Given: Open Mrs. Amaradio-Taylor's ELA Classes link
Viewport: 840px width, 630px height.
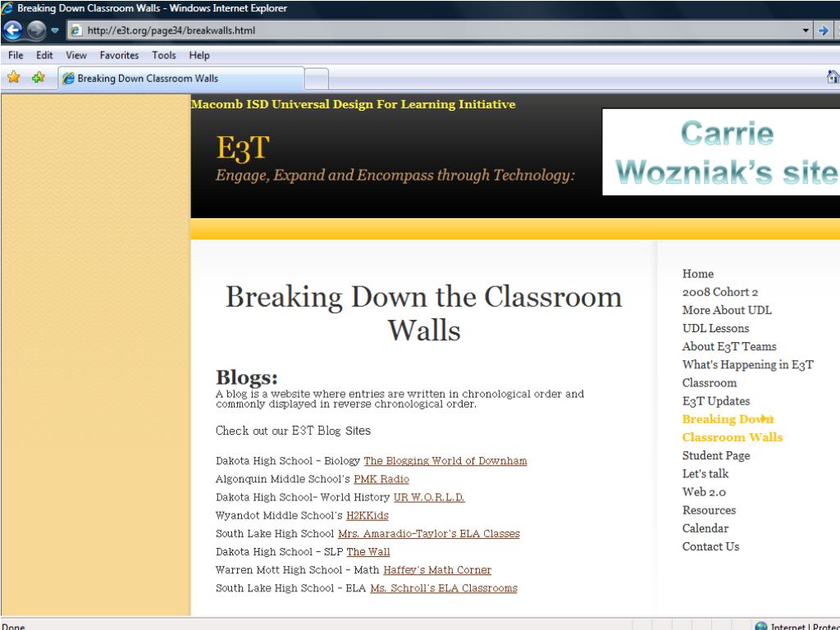Looking at the screenshot, I should tap(428, 533).
